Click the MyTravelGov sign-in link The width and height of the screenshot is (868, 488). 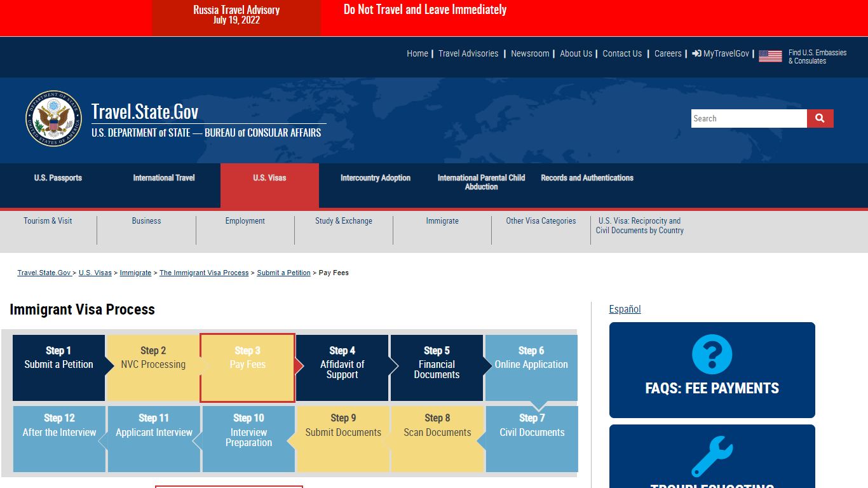point(721,54)
